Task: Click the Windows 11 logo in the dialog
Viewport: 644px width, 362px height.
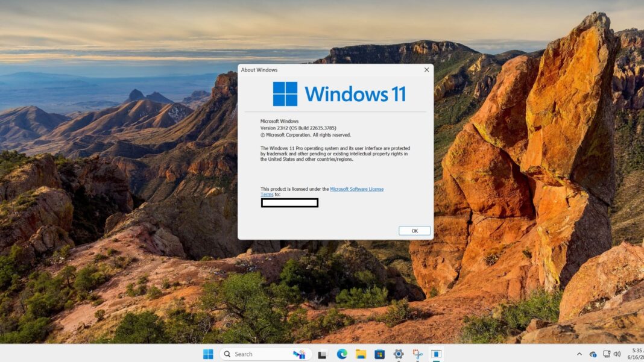Action: pyautogui.click(x=286, y=93)
